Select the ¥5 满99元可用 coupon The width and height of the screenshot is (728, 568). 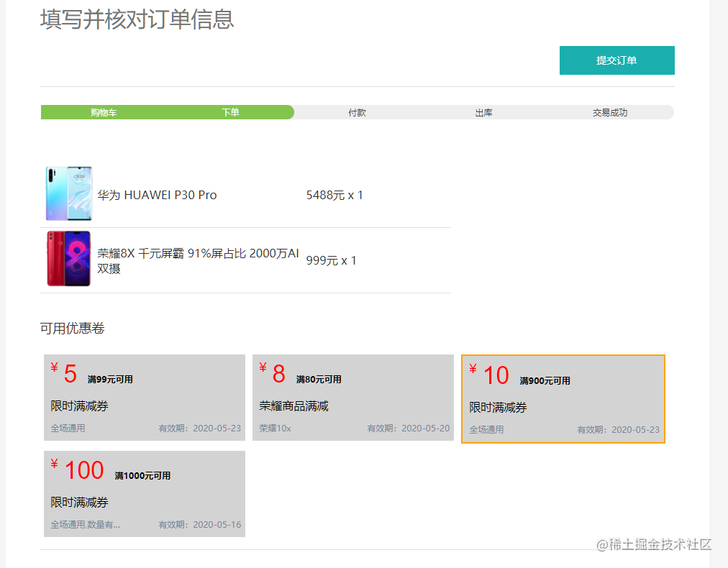[144, 397]
